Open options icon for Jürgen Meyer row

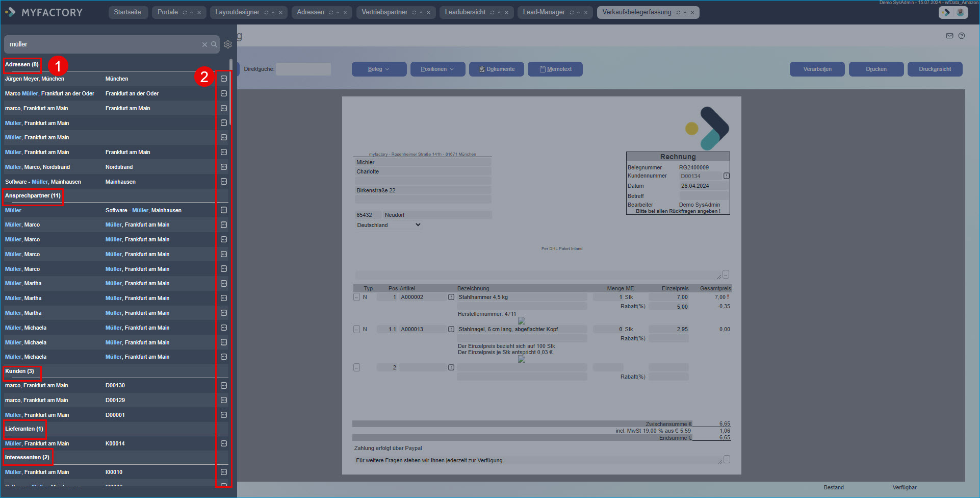tap(224, 79)
